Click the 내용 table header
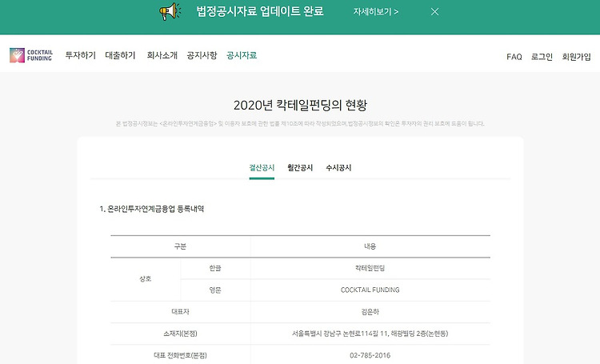The image size is (600, 364). pyautogui.click(x=370, y=246)
